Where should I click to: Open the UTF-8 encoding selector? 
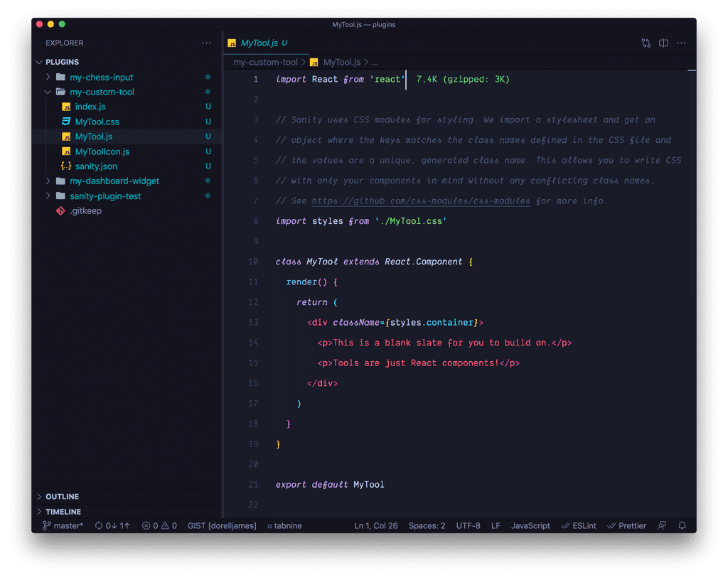[x=468, y=525]
